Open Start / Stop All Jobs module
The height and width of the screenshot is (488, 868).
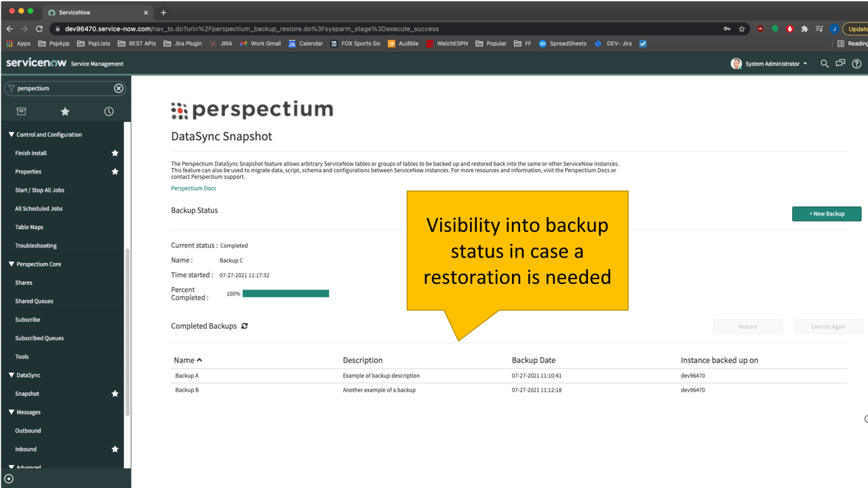click(40, 190)
